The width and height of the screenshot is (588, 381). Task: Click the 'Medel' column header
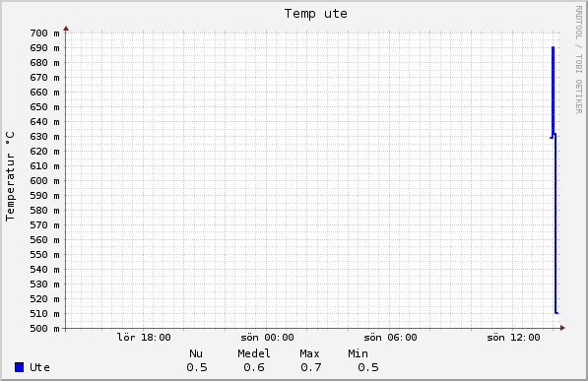[x=254, y=353]
